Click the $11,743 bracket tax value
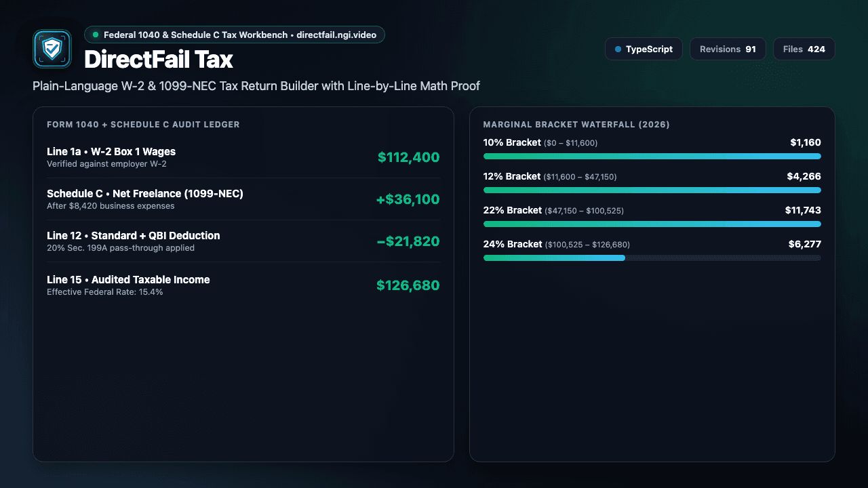Viewport: 868px width, 488px height. click(x=803, y=210)
